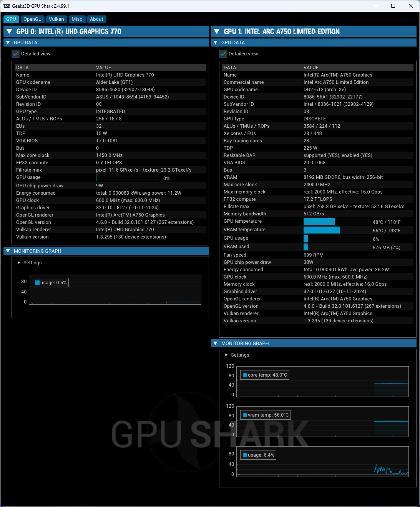The width and height of the screenshot is (420, 507).
Task: Click the GPU Shark app icon in title bar
Action: click(7, 6)
